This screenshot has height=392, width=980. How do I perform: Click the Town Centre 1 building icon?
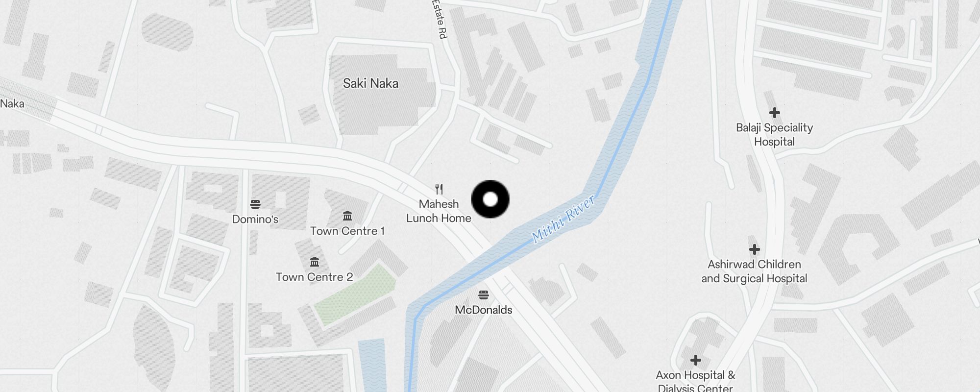coord(347,216)
